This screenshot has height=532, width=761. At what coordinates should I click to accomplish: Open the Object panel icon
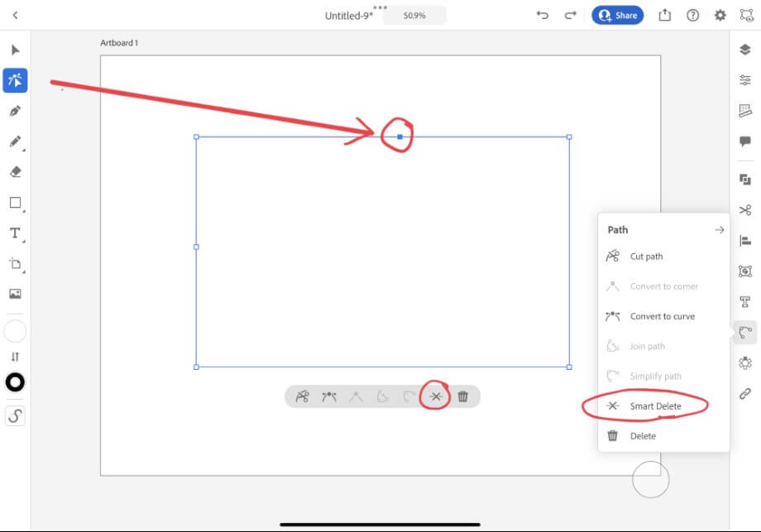[x=745, y=271]
